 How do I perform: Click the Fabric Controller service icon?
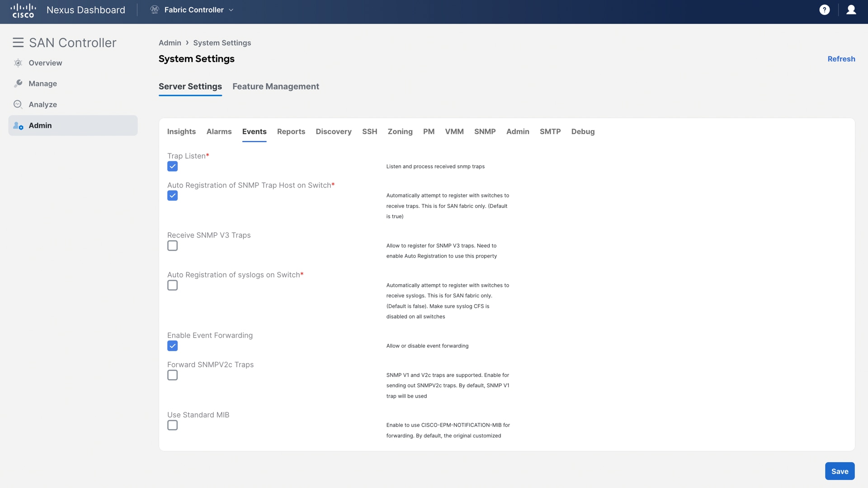click(155, 10)
